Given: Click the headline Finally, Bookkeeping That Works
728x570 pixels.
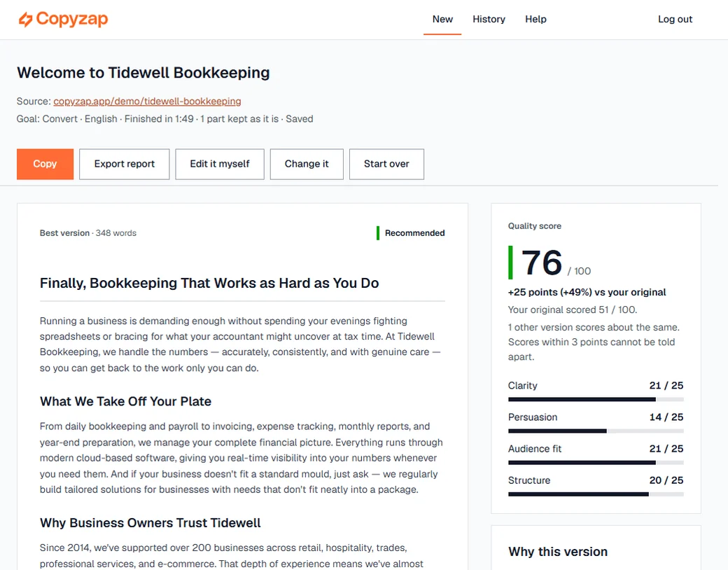Looking at the screenshot, I should point(209,284).
